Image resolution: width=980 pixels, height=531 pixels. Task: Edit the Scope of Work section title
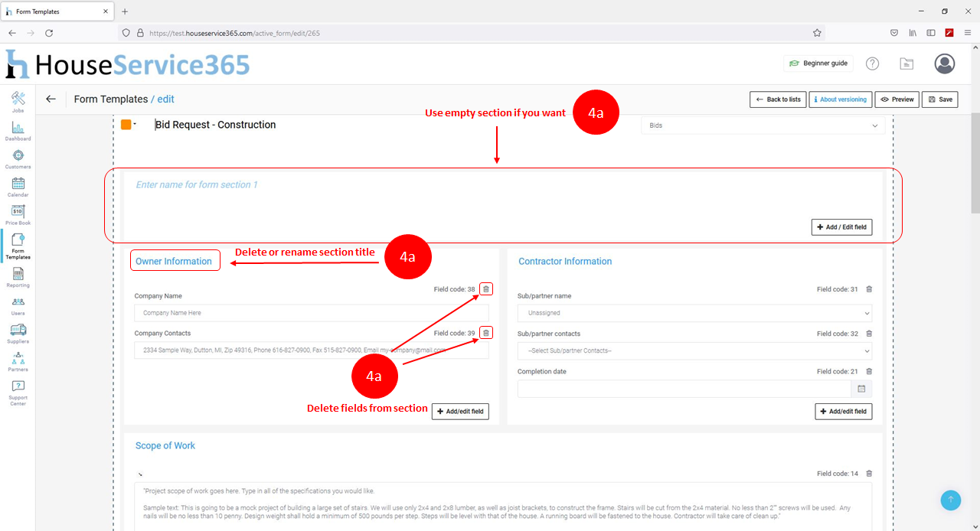point(165,445)
